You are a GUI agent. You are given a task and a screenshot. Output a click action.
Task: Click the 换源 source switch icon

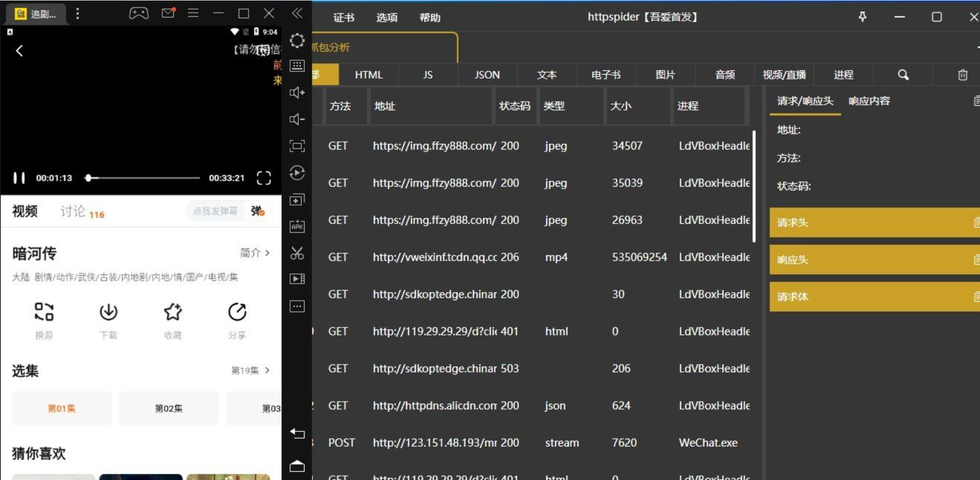[44, 312]
